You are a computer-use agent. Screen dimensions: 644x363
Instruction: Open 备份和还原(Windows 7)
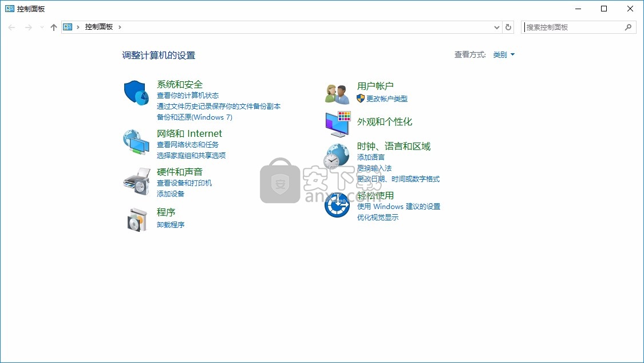pos(194,117)
